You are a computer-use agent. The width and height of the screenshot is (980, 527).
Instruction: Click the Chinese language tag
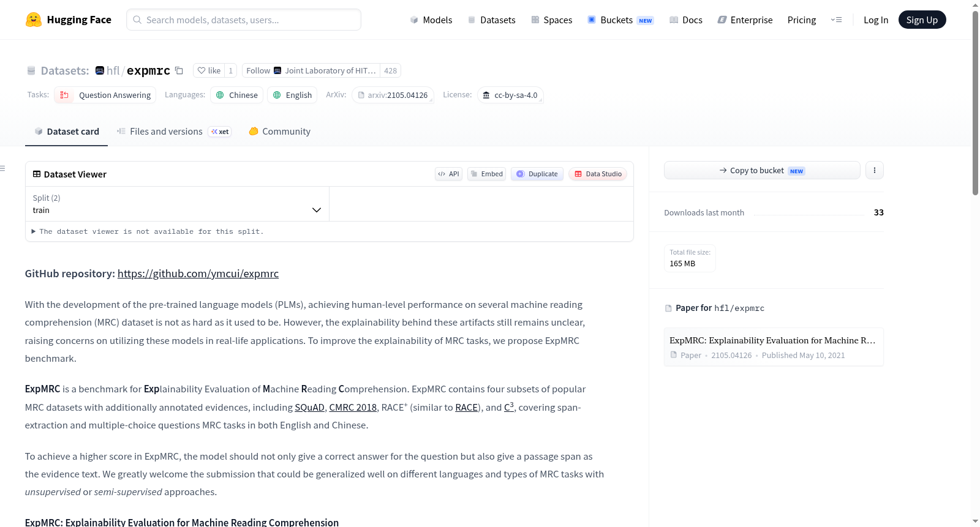237,95
